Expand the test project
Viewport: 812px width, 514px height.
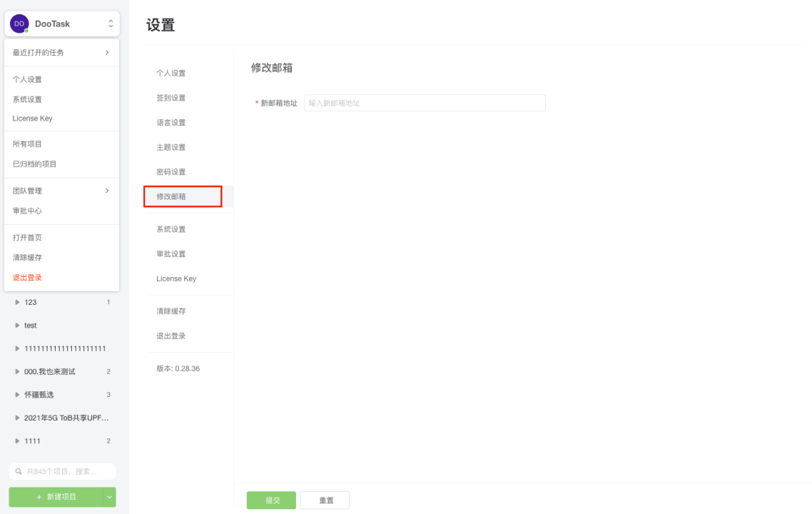point(17,325)
